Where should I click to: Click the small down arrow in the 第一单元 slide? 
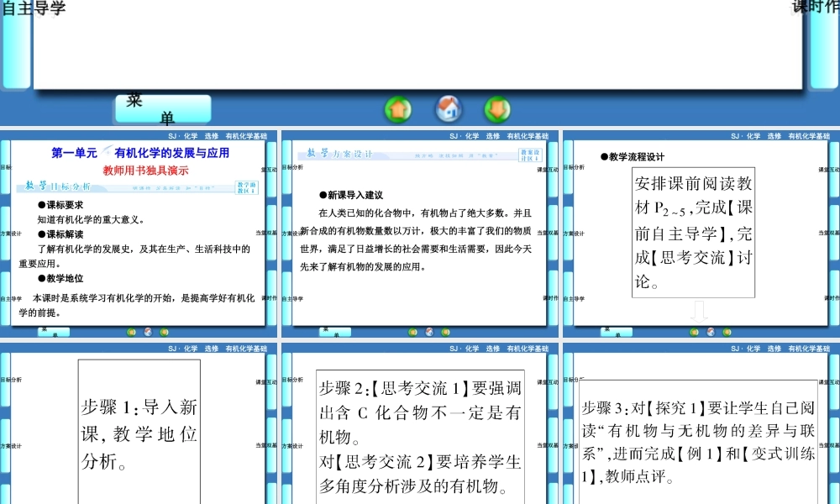164,332
